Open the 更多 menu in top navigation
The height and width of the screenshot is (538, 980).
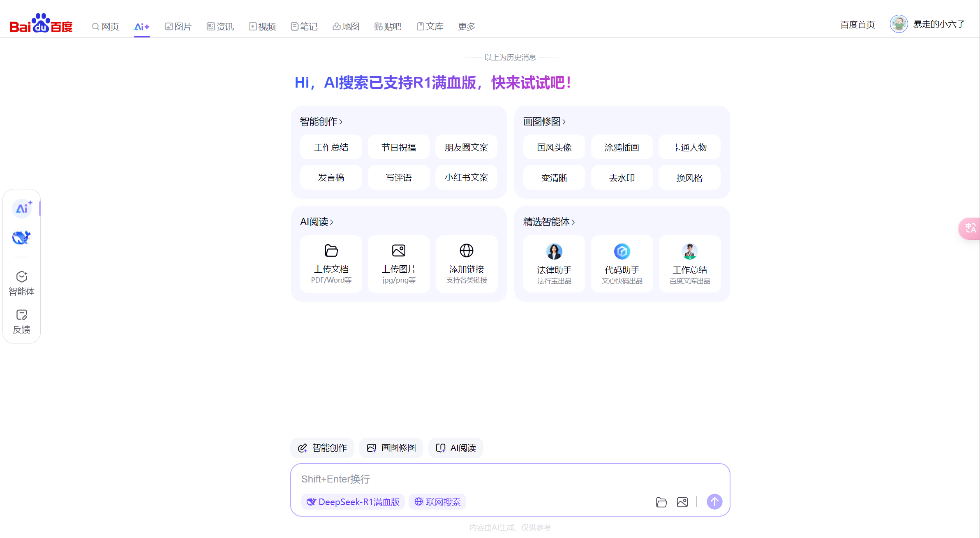[x=466, y=26]
